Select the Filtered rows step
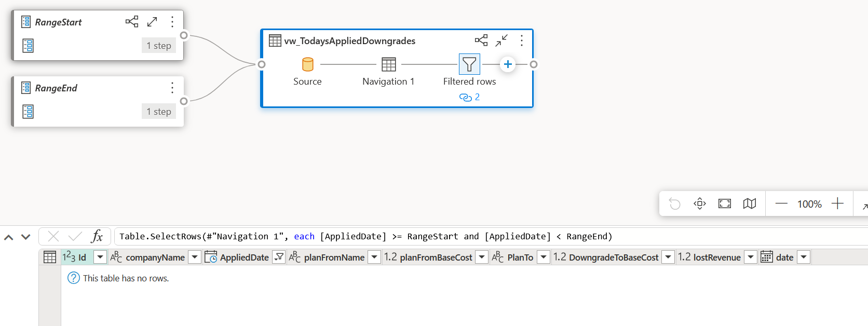Screen dimensions: 868x326 469,64
